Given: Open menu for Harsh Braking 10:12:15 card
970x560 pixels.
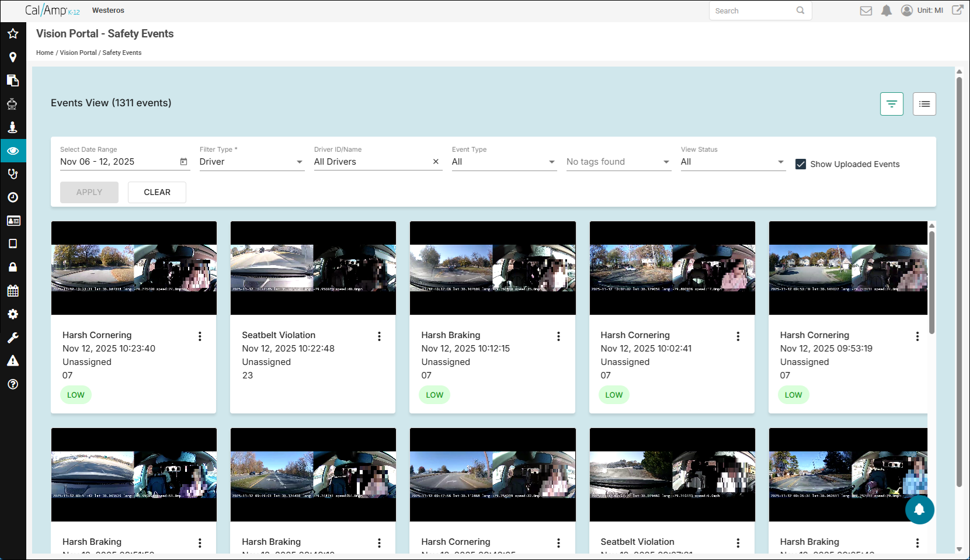Looking at the screenshot, I should tap(558, 336).
